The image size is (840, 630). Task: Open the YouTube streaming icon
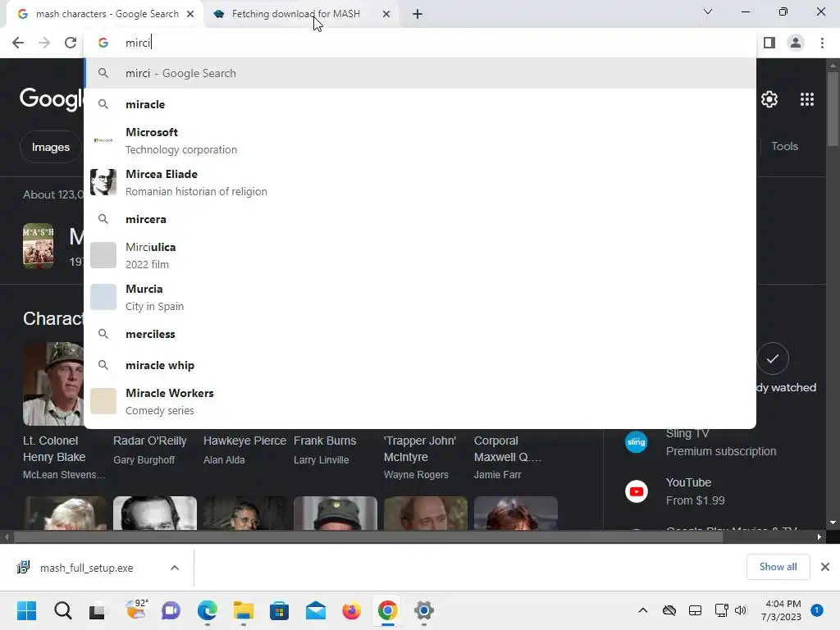click(637, 491)
